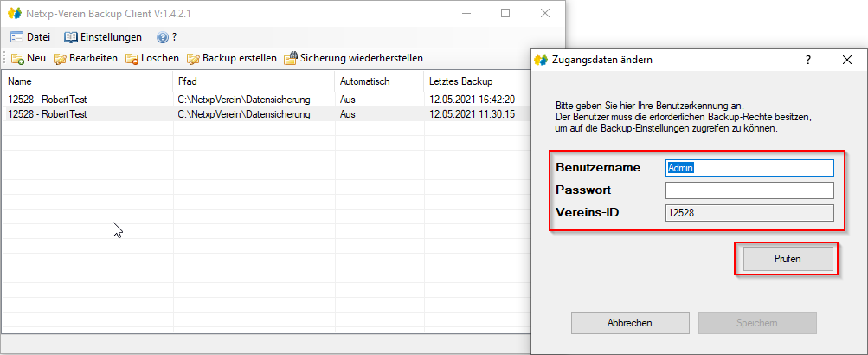Sort by the Pfad column header
The width and height of the screenshot is (868, 355).
254,81
